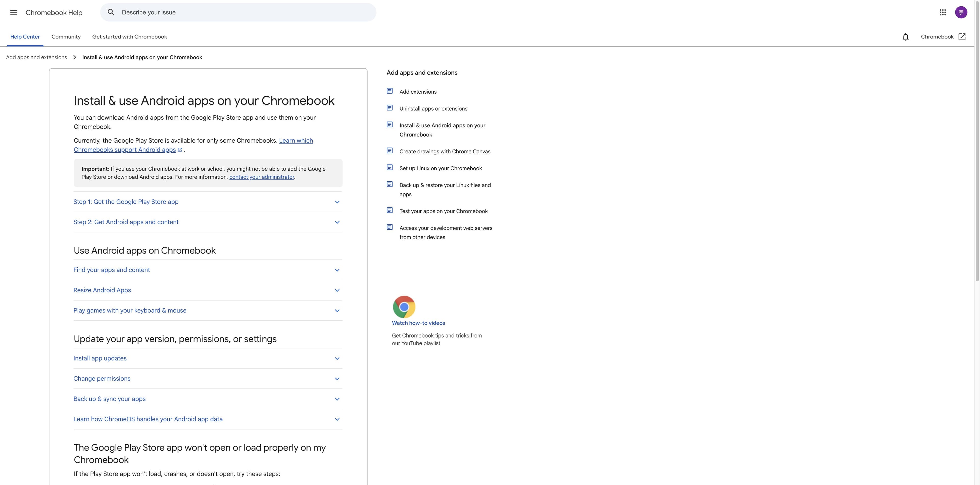Click article icon beside Back up & restore Linux files
Image resolution: width=980 pixels, height=485 pixels.
pyautogui.click(x=389, y=184)
